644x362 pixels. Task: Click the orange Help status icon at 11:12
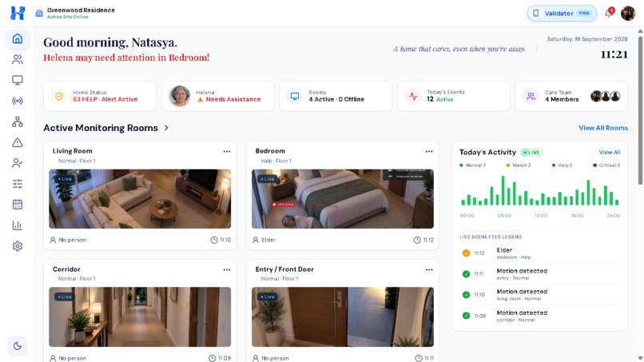(466, 253)
